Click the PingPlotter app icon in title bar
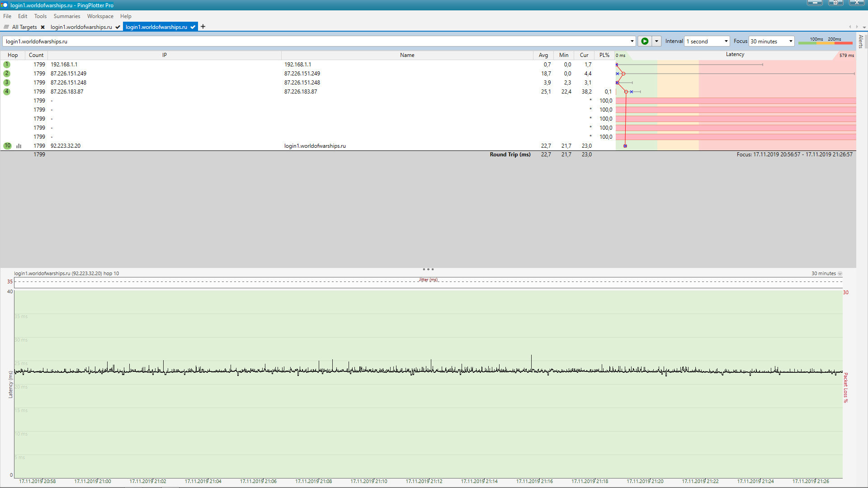 coord(5,5)
